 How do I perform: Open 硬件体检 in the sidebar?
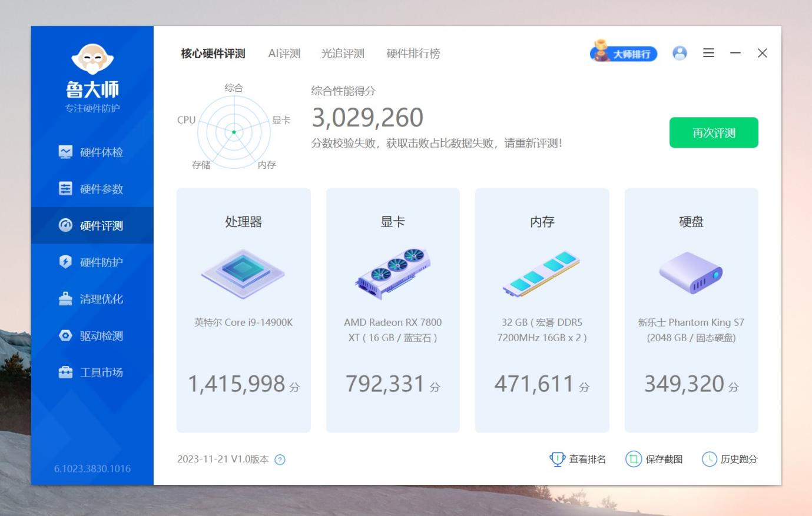[92, 152]
